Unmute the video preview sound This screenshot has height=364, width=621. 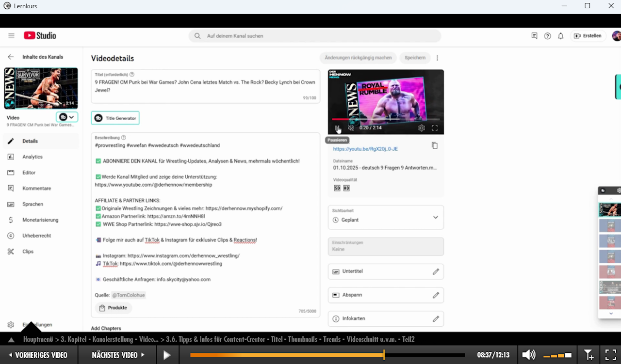click(x=351, y=128)
